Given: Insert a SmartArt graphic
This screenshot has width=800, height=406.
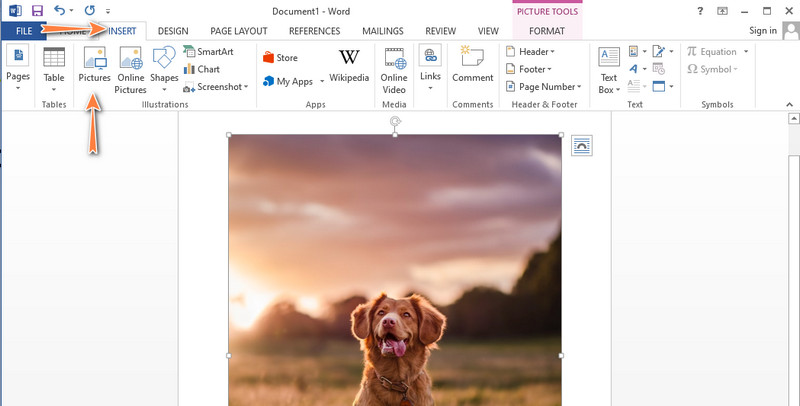Looking at the screenshot, I should pyautogui.click(x=208, y=52).
